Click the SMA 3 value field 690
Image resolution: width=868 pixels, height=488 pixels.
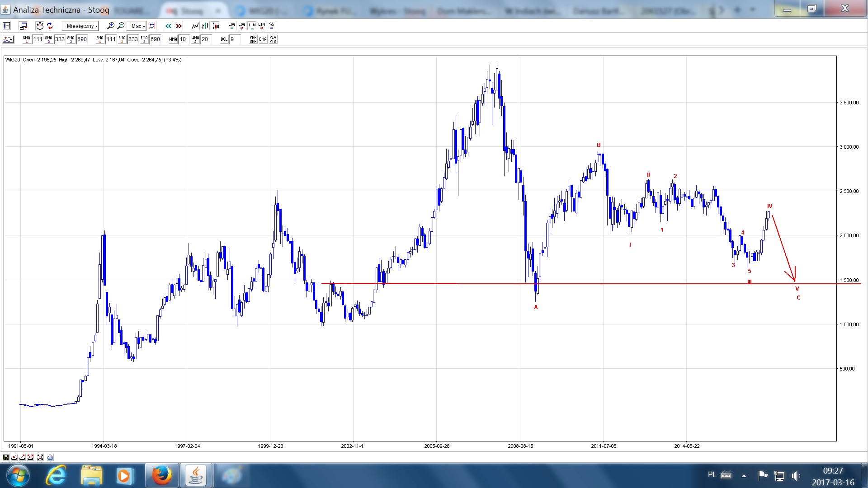82,39
